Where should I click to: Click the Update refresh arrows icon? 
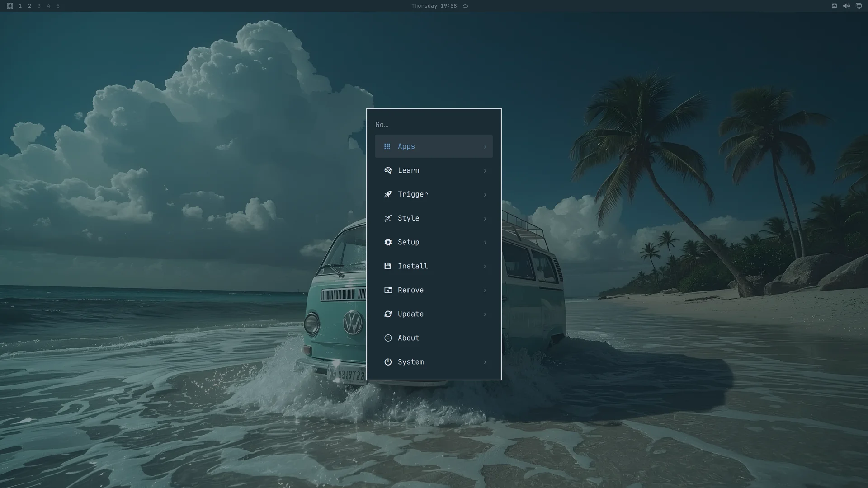pos(388,314)
